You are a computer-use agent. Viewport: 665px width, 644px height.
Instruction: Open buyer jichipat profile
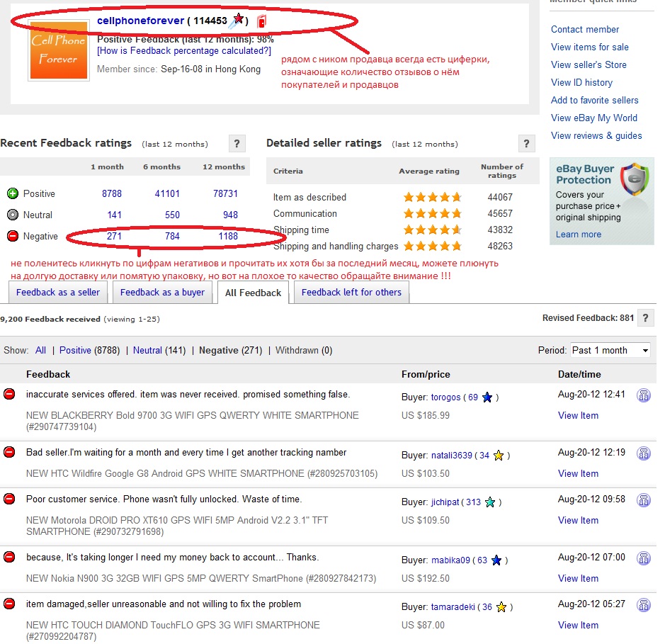click(x=445, y=502)
